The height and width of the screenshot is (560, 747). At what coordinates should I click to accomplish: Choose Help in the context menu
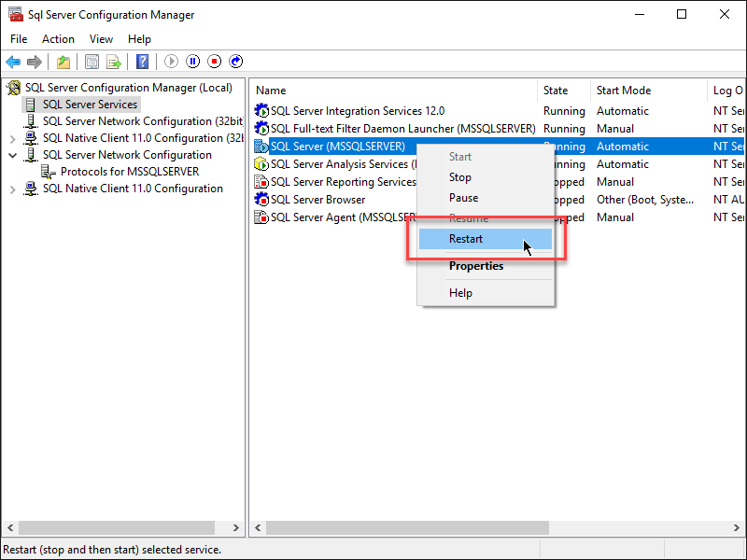486,293
